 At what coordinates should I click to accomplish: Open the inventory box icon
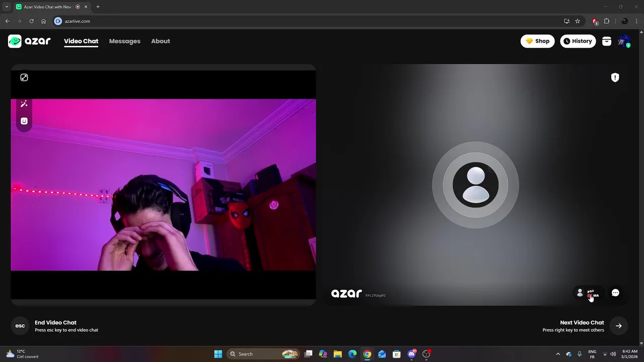click(607, 41)
